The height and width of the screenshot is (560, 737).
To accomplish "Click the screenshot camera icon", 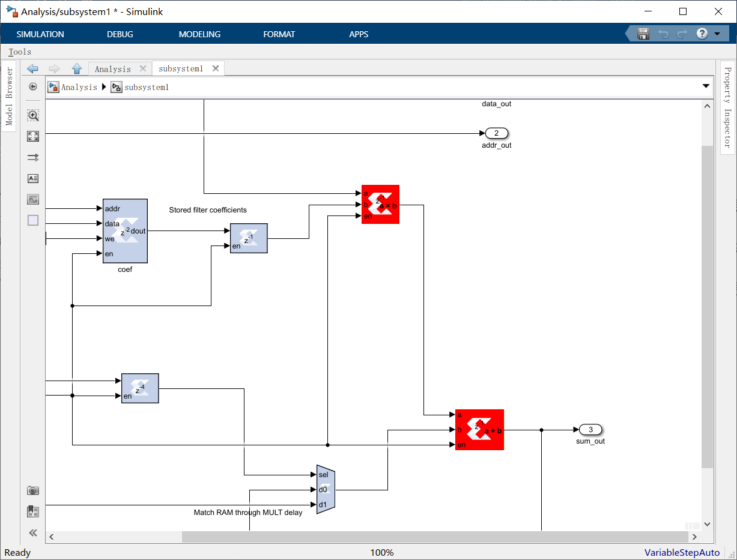I will pyautogui.click(x=33, y=490).
